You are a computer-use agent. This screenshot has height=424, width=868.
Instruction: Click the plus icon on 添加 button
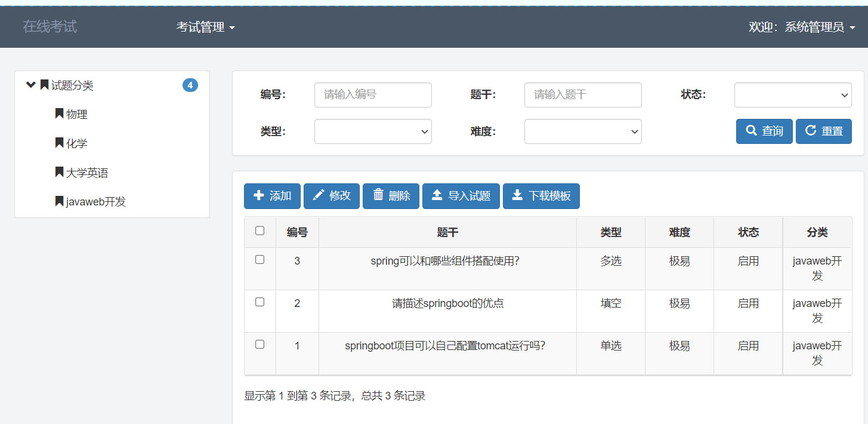258,196
